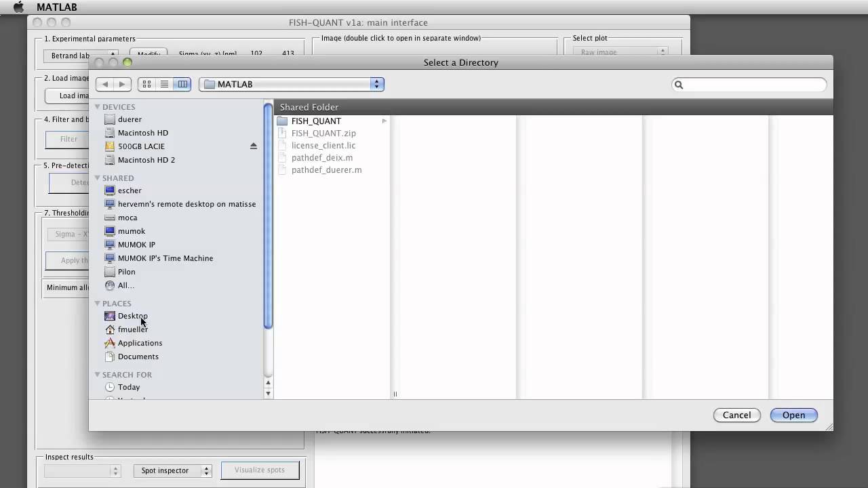
Task: Collapse the SEARCH FOR section
Action: [98, 374]
